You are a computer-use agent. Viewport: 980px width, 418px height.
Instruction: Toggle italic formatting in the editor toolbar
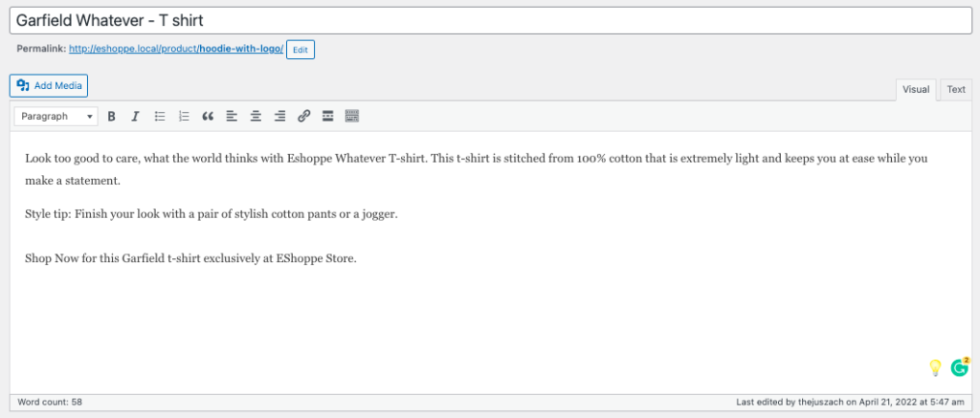coord(135,116)
